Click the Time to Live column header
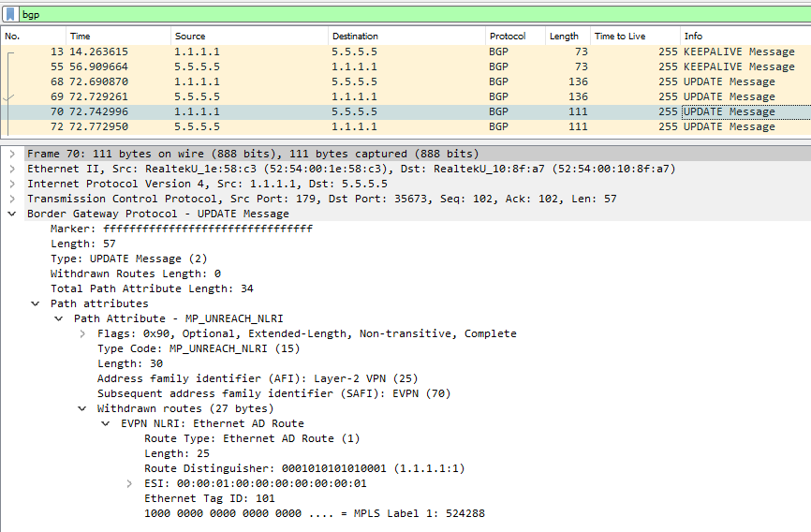The height and width of the screenshot is (532, 811). pos(619,37)
